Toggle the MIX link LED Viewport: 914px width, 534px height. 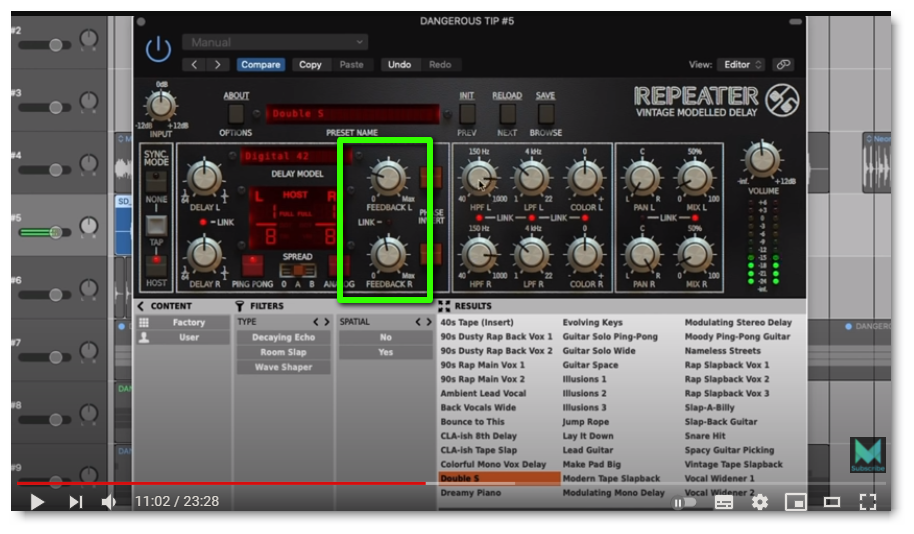pos(695,218)
